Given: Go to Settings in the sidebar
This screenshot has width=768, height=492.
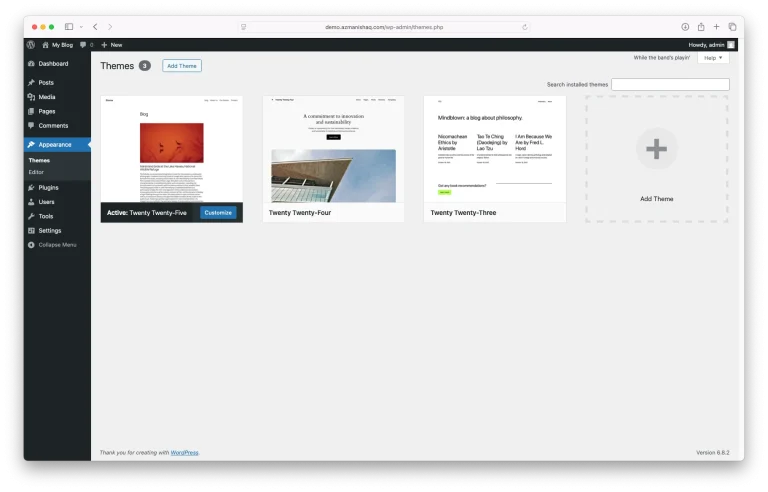Looking at the screenshot, I should click(x=49, y=230).
